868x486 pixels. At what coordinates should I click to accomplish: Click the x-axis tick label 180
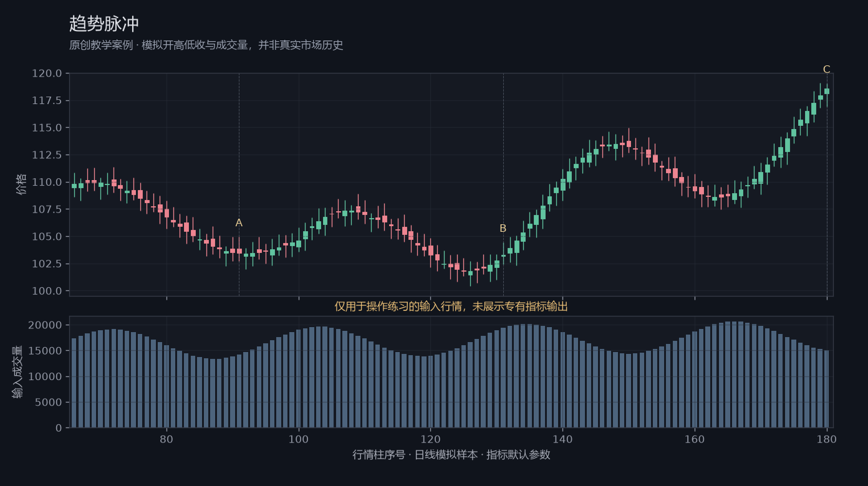point(827,439)
